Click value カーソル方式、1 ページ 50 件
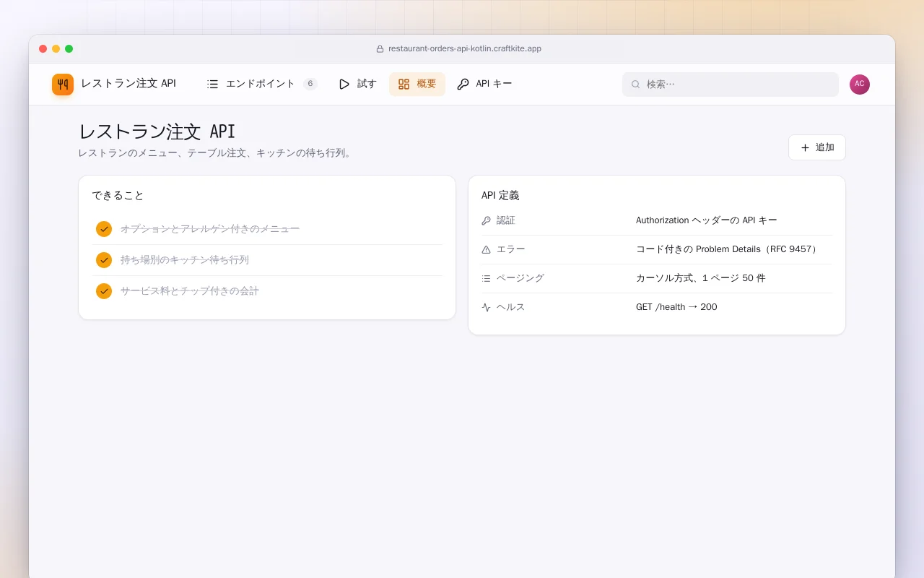This screenshot has height=578, width=924. click(x=701, y=278)
